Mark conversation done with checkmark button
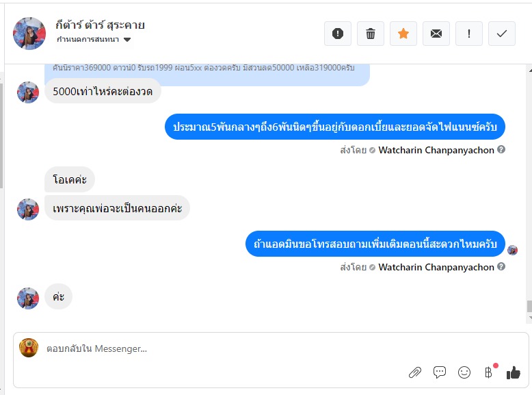This screenshot has height=395, width=532. [x=502, y=34]
